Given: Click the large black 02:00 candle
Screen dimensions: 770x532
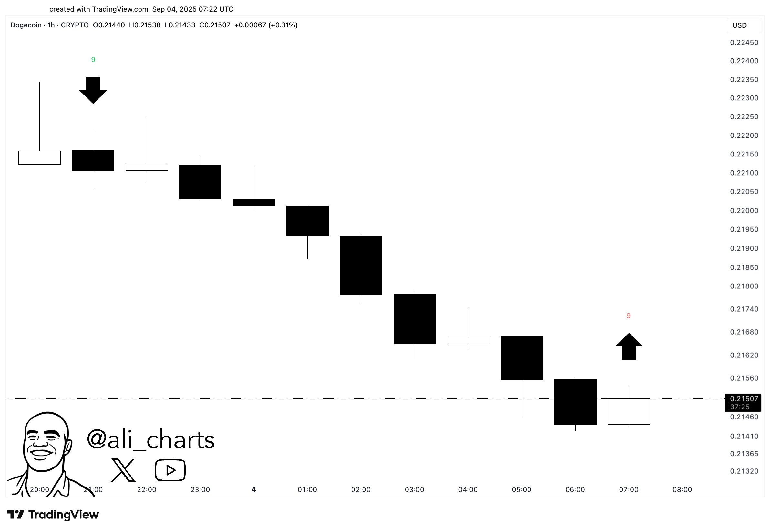Looking at the screenshot, I should (361, 265).
